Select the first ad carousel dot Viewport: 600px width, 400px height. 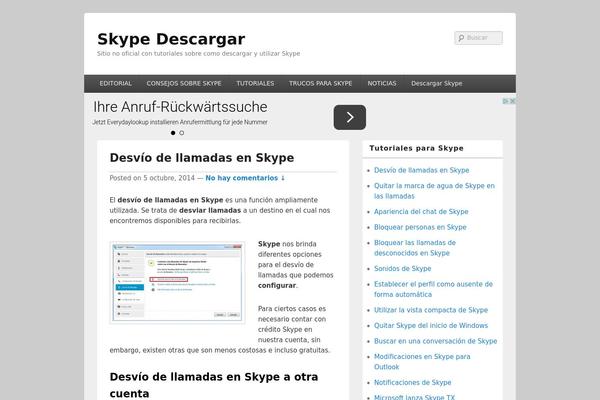tap(173, 133)
